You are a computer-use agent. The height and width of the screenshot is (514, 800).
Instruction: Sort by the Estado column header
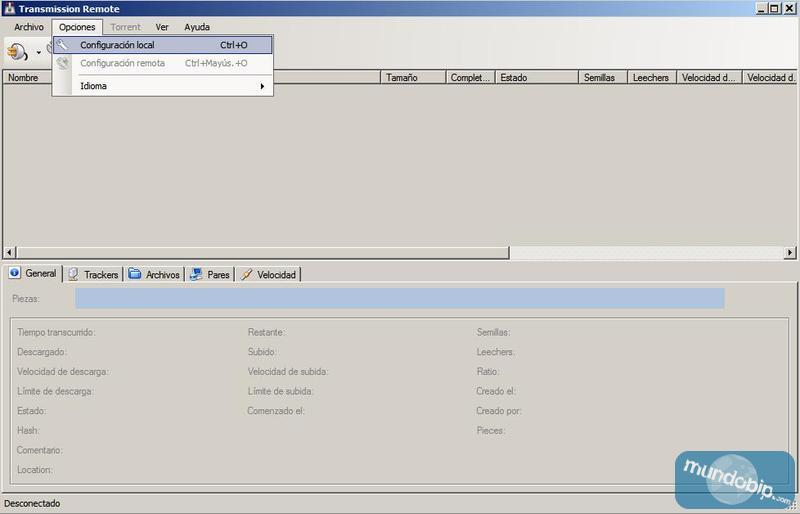coord(537,78)
